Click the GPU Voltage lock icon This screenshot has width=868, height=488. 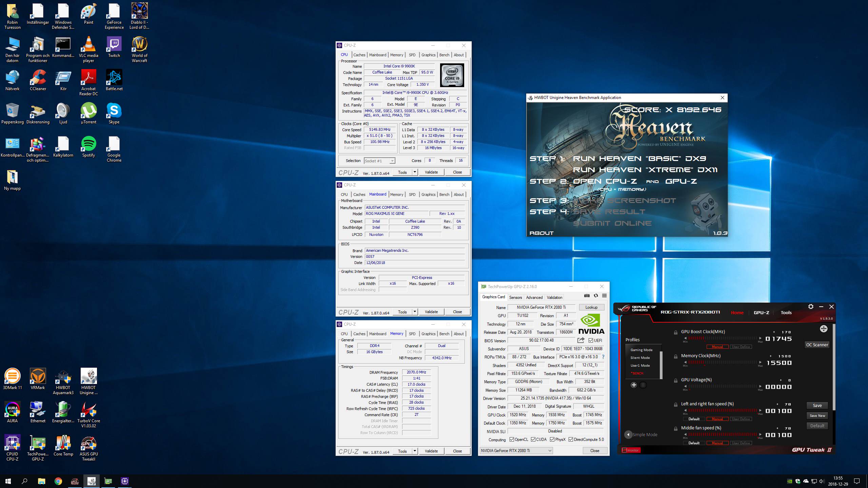tap(676, 381)
